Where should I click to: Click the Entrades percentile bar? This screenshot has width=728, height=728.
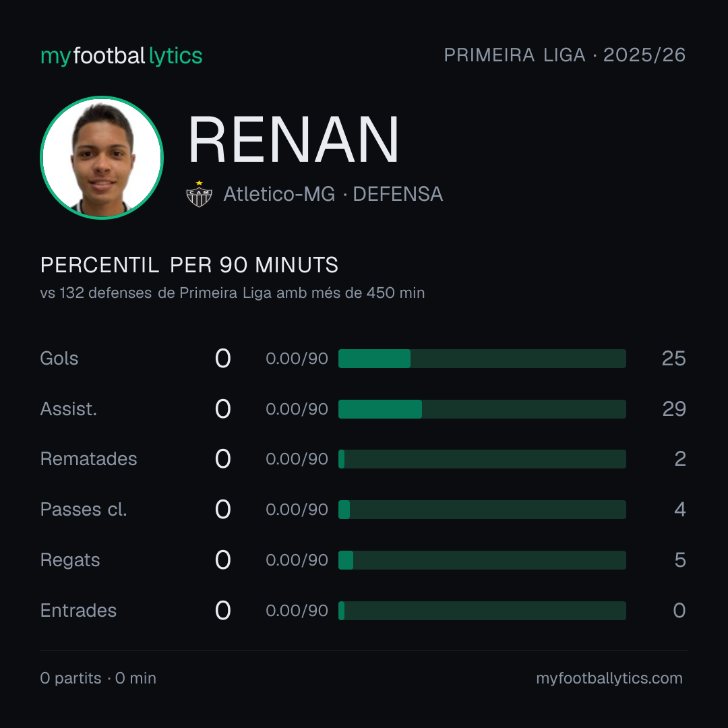tap(482, 611)
